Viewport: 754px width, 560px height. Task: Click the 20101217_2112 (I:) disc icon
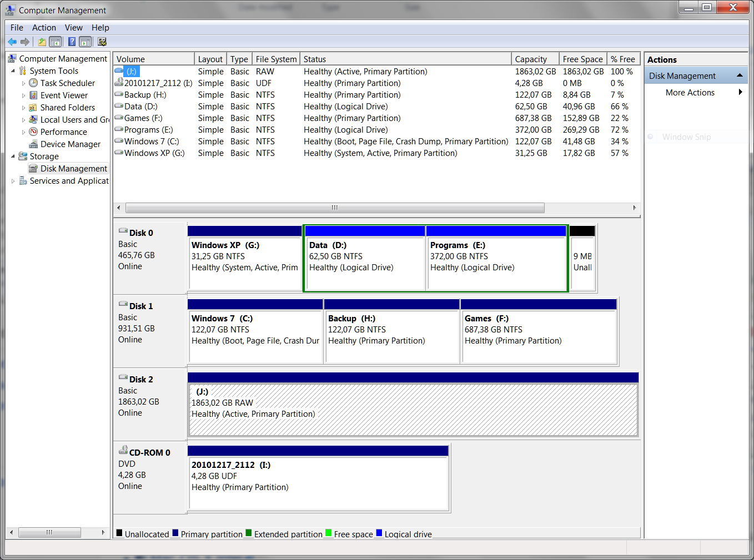pyautogui.click(x=119, y=83)
